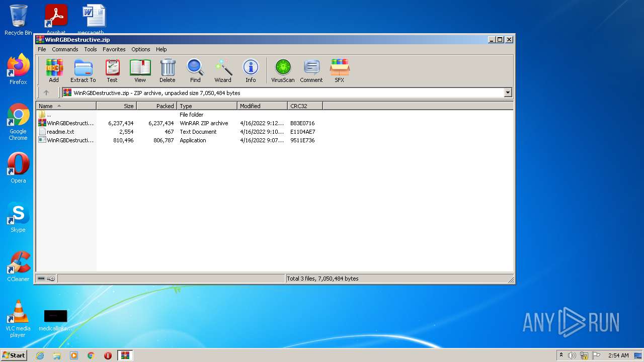Sort the list by the Name column
This screenshot has height=362, width=644.
pyautogui.click(x=66, y=106)
